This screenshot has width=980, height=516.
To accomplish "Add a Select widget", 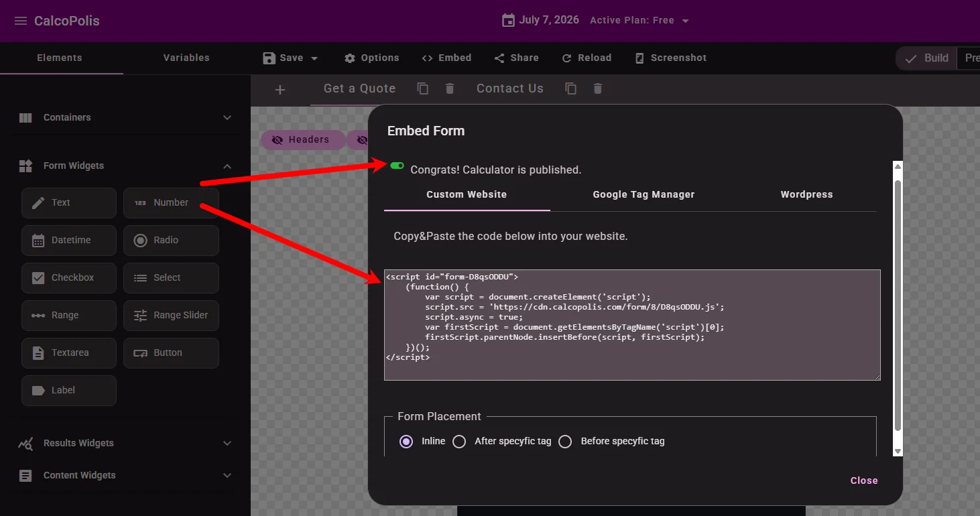I will click(x=171, y=277).
